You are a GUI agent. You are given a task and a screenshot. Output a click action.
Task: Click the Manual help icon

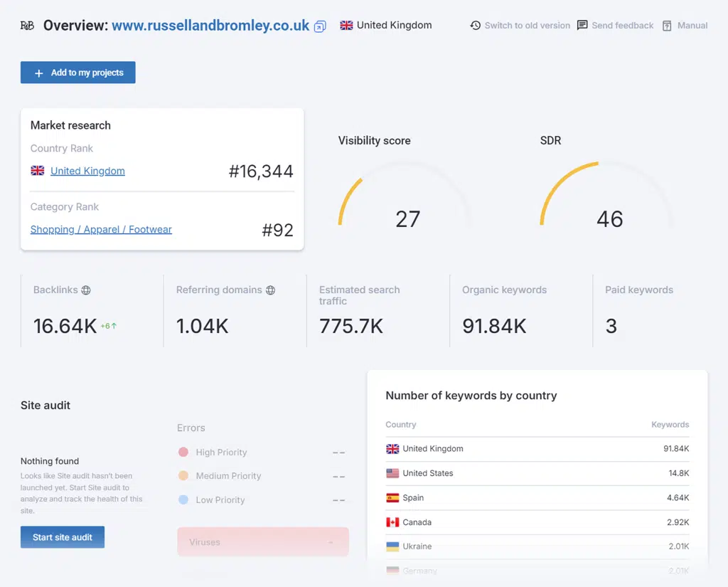[667, 26]
